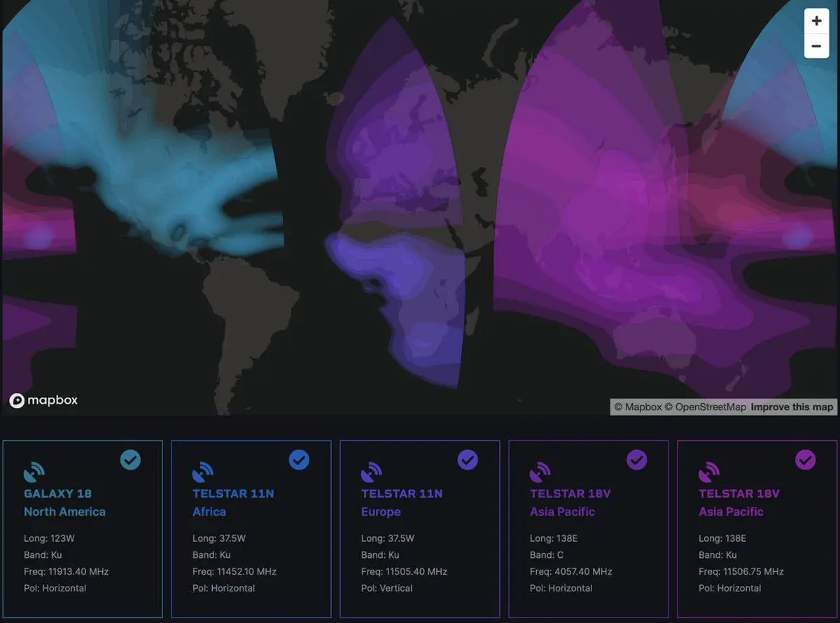Zoom out the map with minus button
The image size is (840, 623).
(x=816, y=46)
